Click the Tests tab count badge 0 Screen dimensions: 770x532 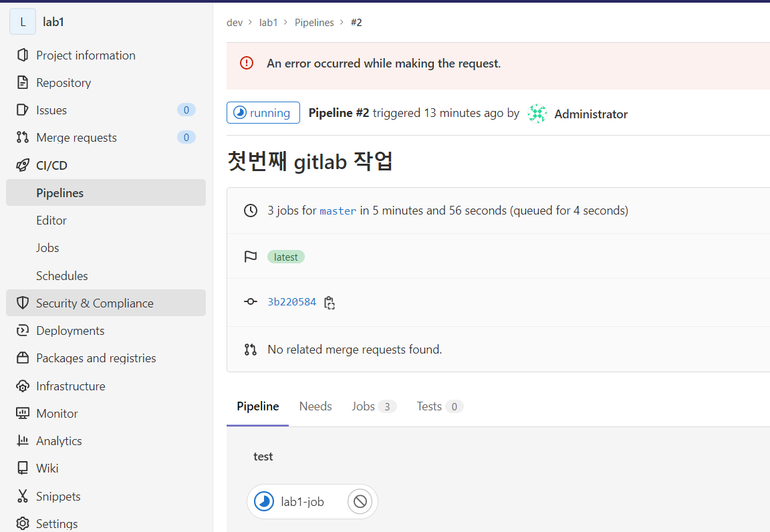click(x=455, y=406)
